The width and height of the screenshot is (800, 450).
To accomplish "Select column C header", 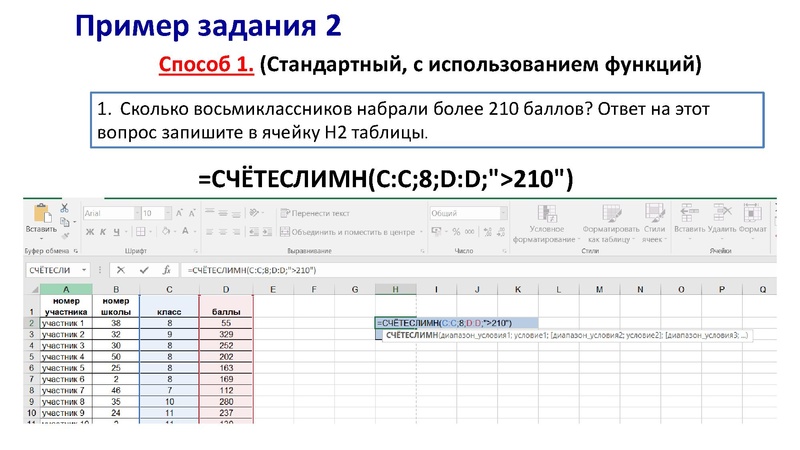I will click(x=169, y=289).
